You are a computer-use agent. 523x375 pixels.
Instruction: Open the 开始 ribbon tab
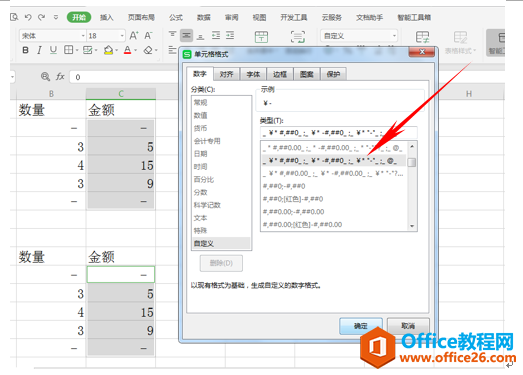tap(79, 17)
